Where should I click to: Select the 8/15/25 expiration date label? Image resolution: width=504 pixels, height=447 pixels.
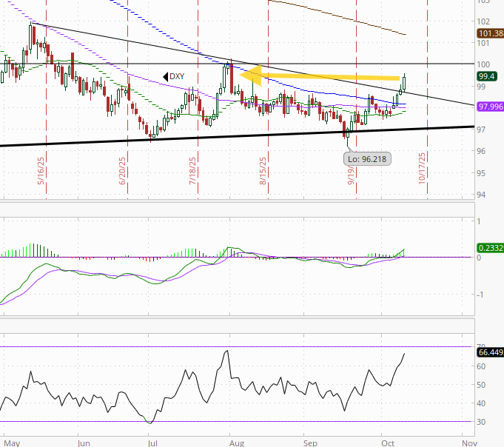click(x=263, y=171)
